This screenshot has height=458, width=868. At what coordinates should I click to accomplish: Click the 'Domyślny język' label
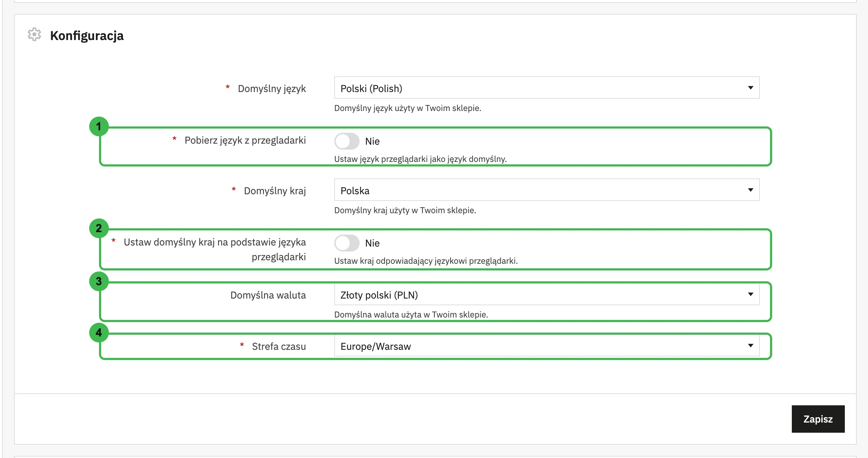(272, 89)
